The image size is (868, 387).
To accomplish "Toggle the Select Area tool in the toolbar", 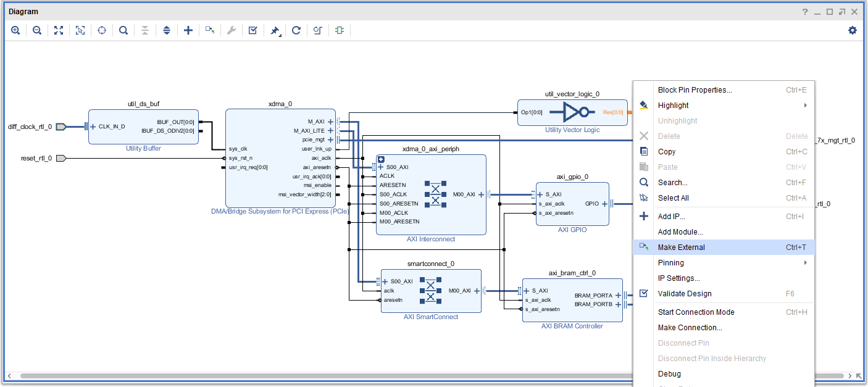I will coord(80,30).
